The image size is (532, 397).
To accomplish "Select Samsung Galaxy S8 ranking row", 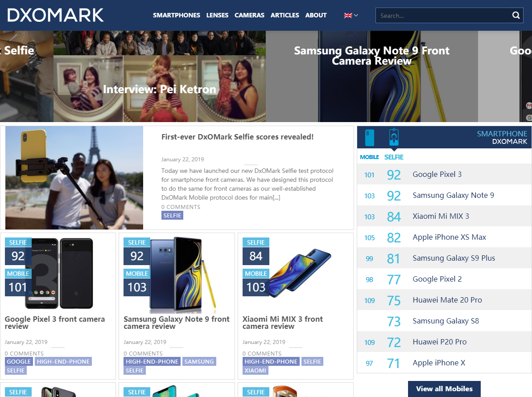I will click(445, 321).
